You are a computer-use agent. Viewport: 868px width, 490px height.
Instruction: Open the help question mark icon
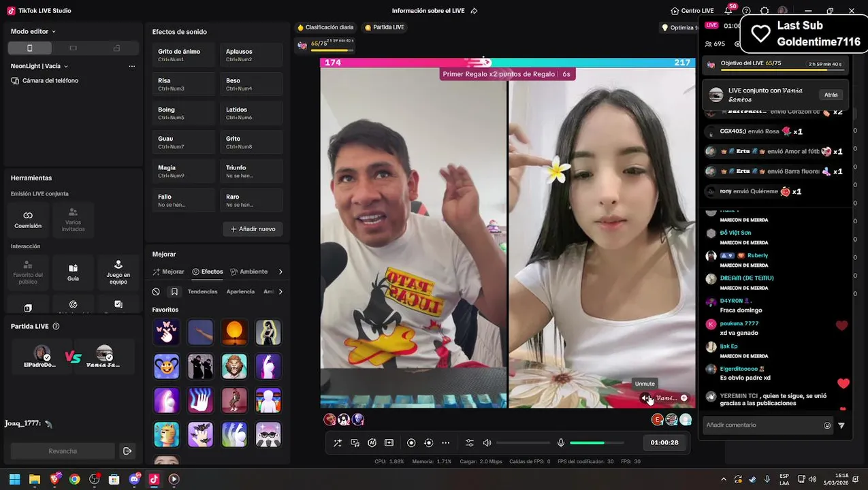point(747,11)
